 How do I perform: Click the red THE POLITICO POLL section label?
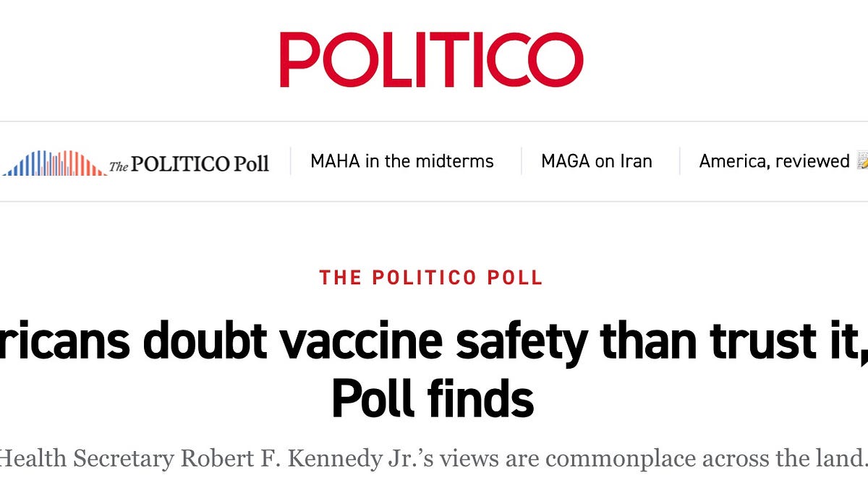tap(431, 277)
